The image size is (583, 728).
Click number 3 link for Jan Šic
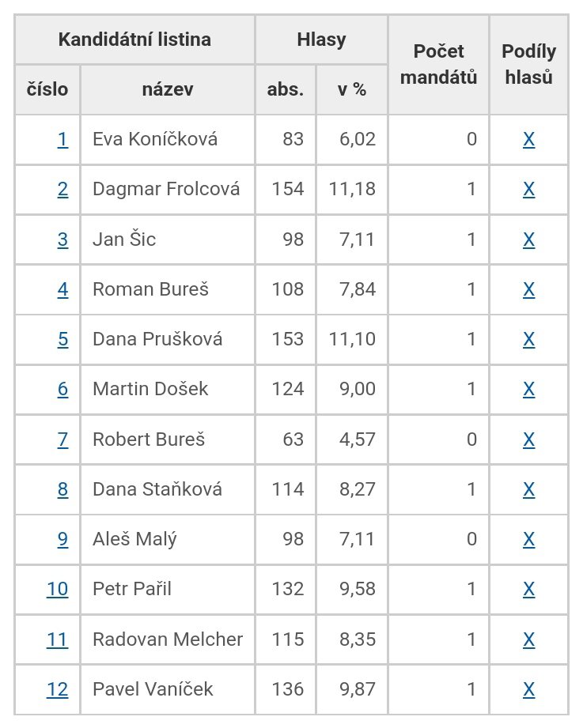[62, 240]
